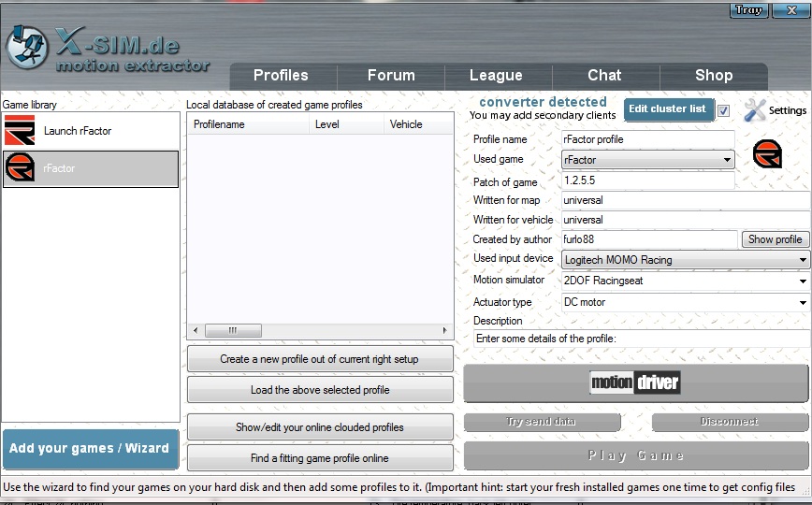Click the Level column header
This screenshot has width=812, height=505.
tap(346, 124)
